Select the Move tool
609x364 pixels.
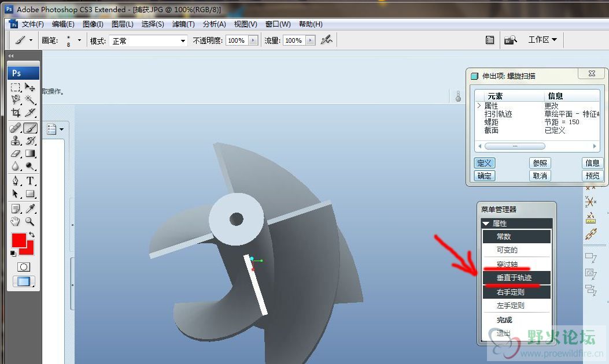(31, 87)
